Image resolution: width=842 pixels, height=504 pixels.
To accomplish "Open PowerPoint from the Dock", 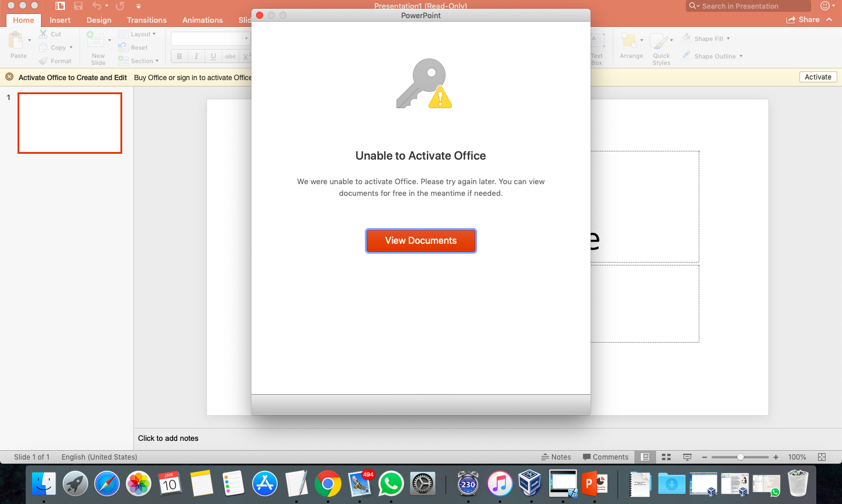I will 594,484.
